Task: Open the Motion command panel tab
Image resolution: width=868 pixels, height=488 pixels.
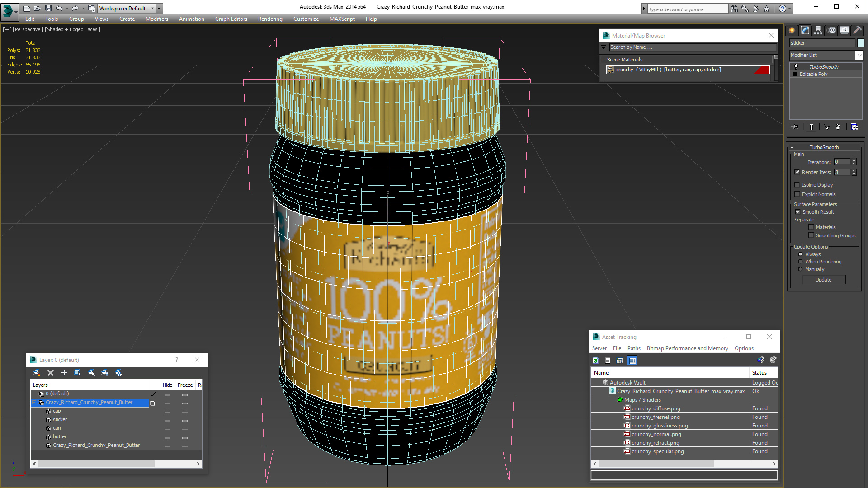Action: click(x=831, y=30)
